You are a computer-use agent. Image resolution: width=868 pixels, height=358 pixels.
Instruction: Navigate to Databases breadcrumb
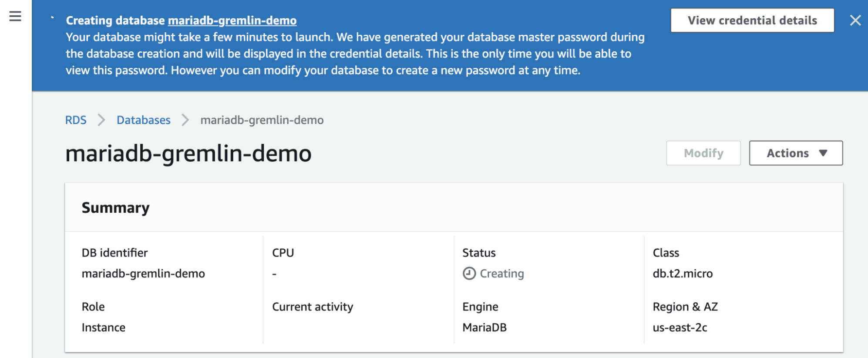coord(143,120)
